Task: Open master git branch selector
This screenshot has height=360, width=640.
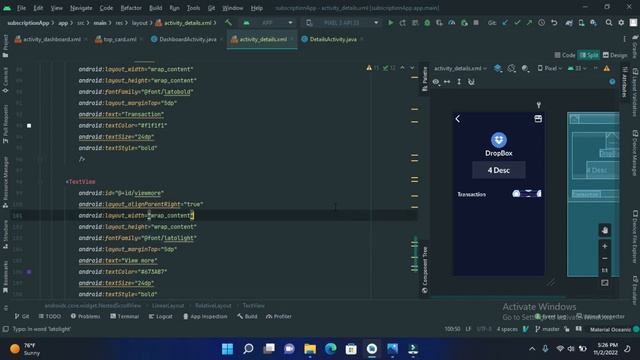Action: click(x=547, y=329)
